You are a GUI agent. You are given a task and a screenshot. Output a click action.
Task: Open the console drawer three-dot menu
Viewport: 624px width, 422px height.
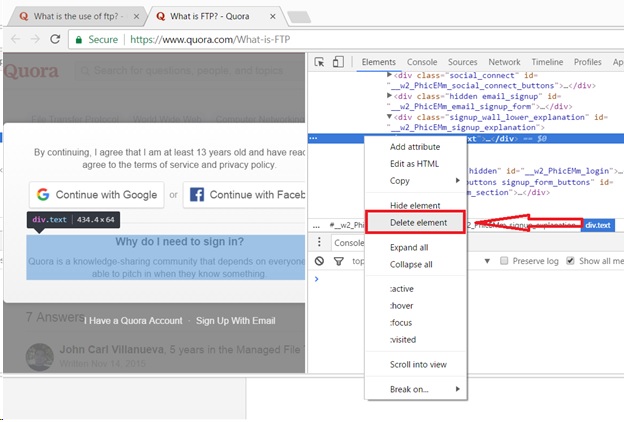click(319, 242)
